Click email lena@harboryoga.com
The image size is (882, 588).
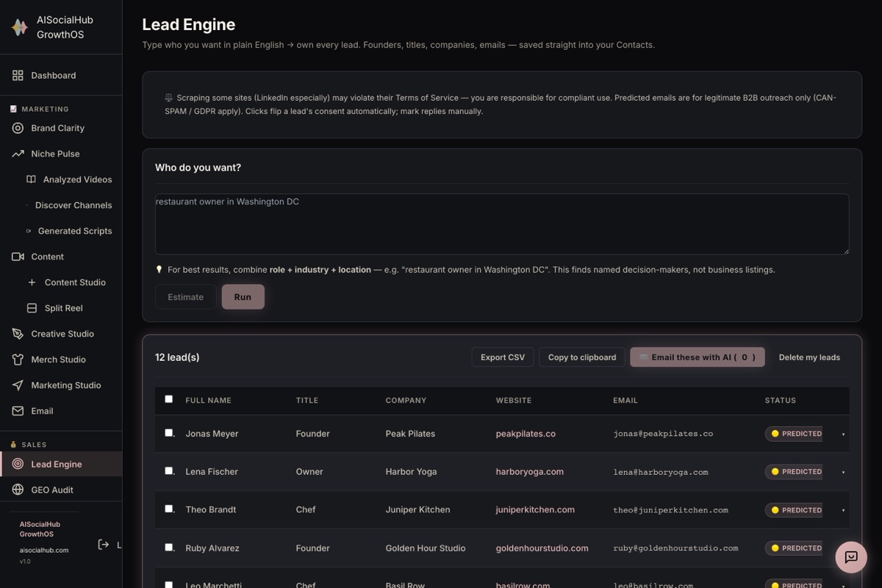661,472
